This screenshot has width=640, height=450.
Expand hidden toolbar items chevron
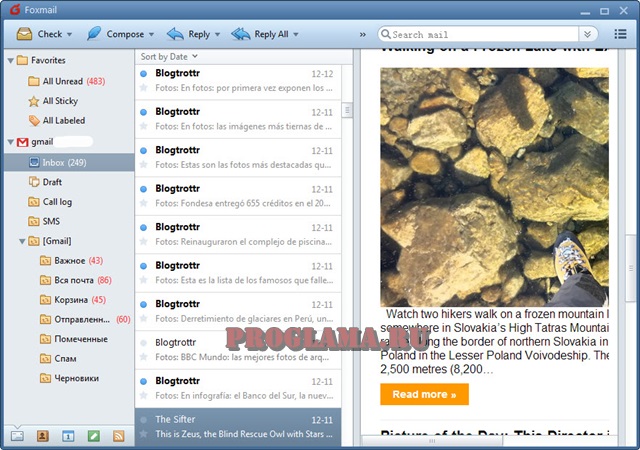click(362, 35)
